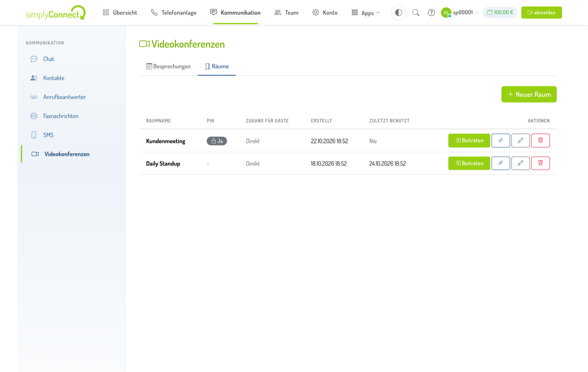Open Kommunikation in top navigation
Image resolution: width=588 pixels, height=372 pixels.
tap(236, 13)
